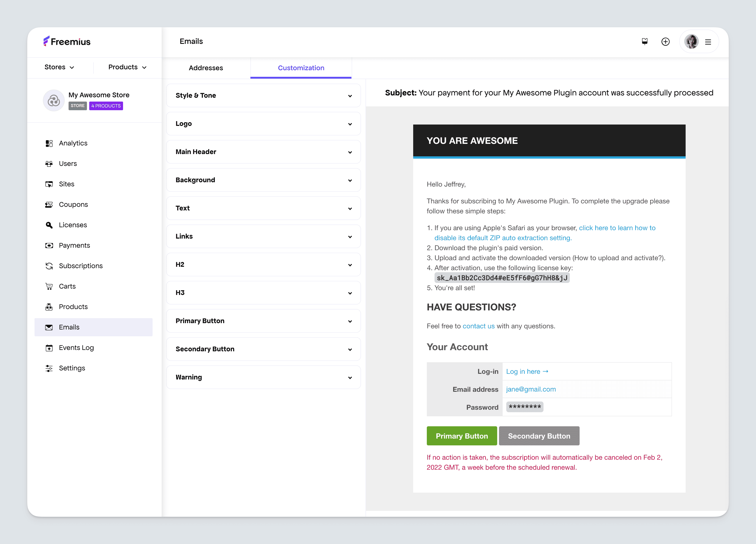Click the Settings sliders icon
756x544 pixels.
tap(49, 368)
